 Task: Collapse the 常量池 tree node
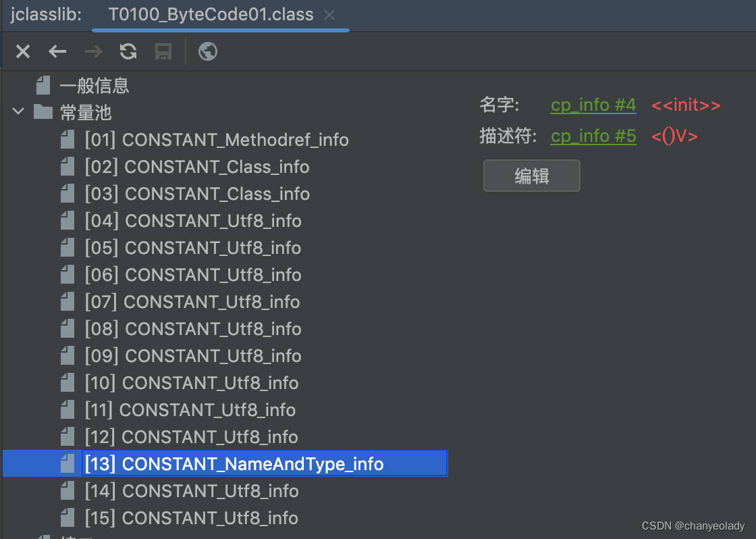[x=18, y=112]
